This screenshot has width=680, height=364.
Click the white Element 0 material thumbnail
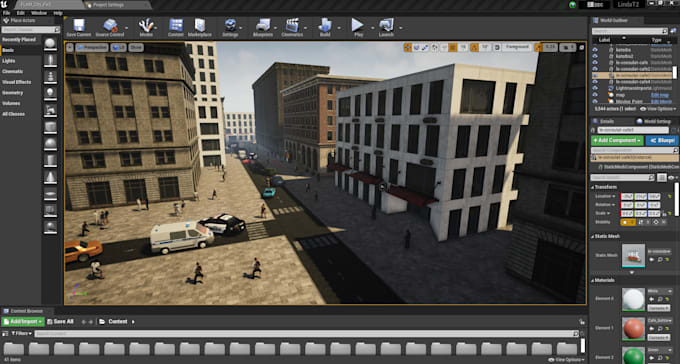pyautogui.click(x=633, y=299)
